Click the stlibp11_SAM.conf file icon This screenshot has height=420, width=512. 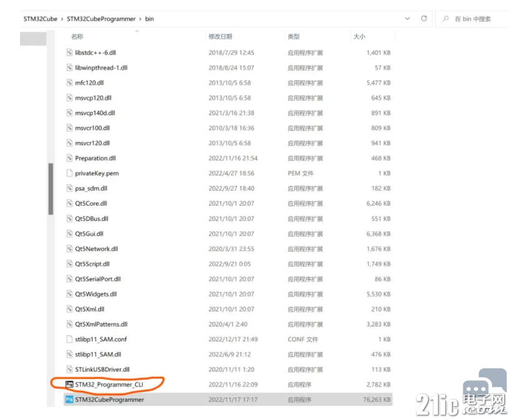point(69,339)
